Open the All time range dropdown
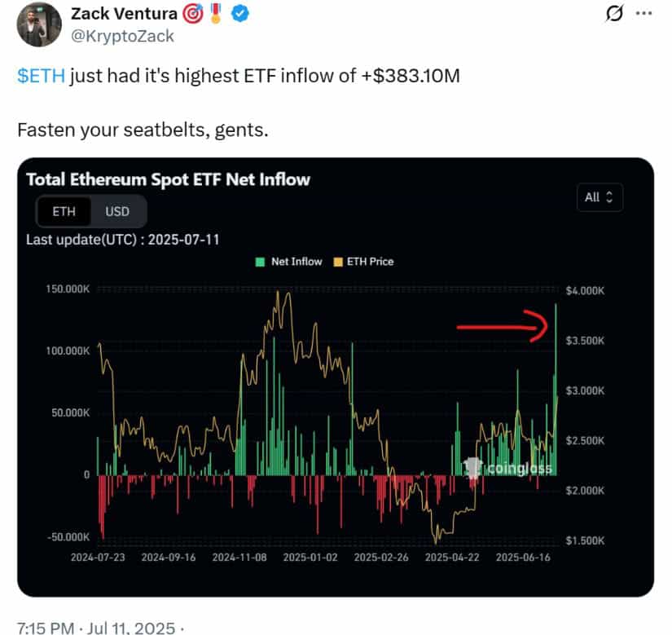Viewport: 672px width, 635px height. coord(600,197)
